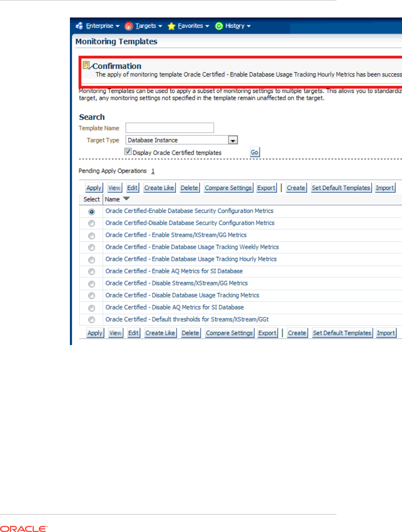Click bottom Apply button

(x=95, y=333)
